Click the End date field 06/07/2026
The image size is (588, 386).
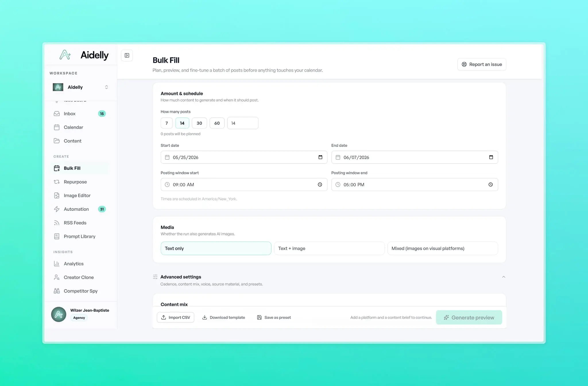(415, 157)
